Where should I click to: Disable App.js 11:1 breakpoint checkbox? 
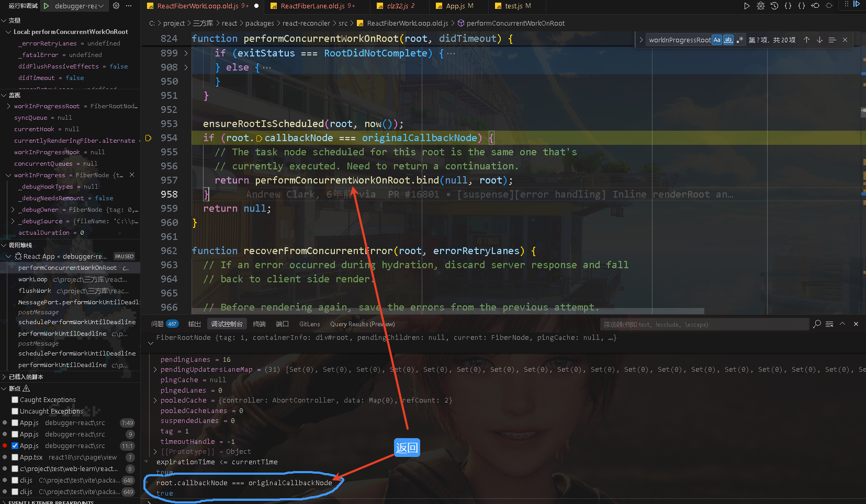[15, 446]
